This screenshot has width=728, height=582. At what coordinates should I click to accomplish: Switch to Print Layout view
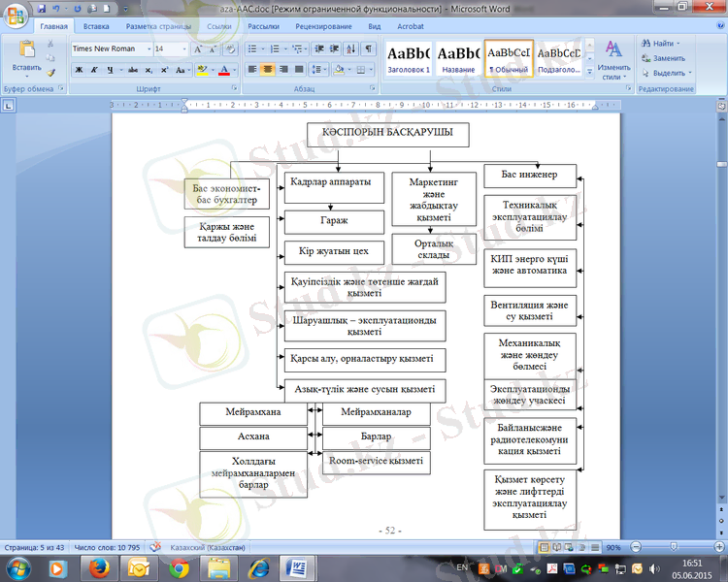tap(544, 548)
